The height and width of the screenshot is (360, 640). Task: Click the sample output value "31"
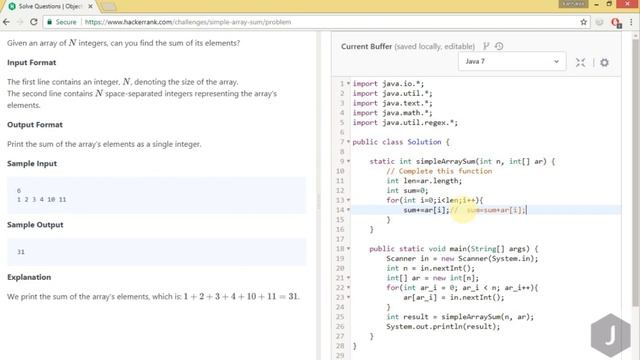point(21,252)
